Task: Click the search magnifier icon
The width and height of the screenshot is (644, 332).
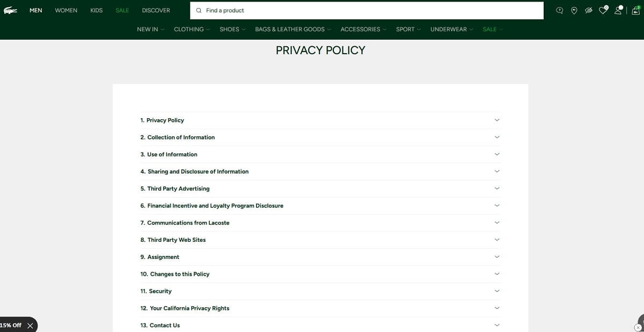Action: click(199, 10)
